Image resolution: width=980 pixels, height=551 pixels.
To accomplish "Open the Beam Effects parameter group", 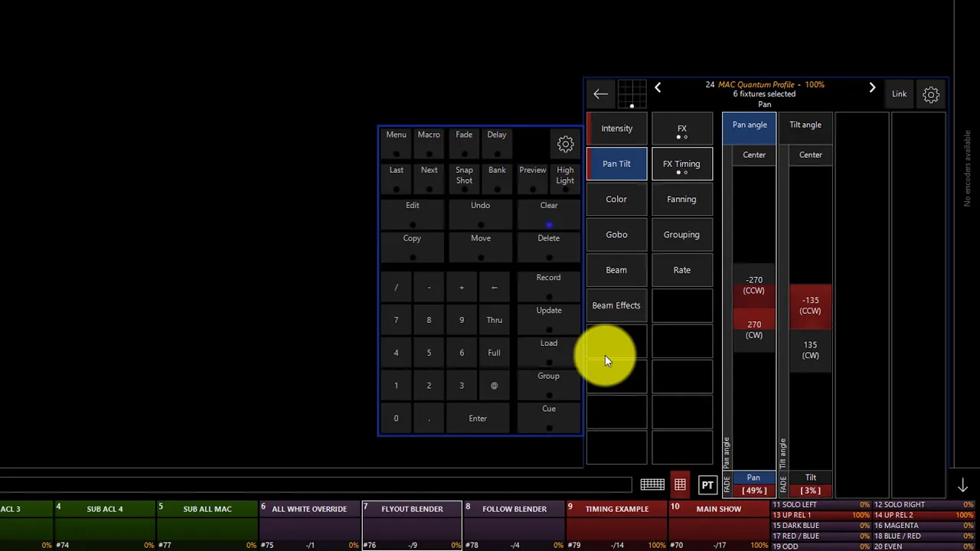I will (616, 305).
